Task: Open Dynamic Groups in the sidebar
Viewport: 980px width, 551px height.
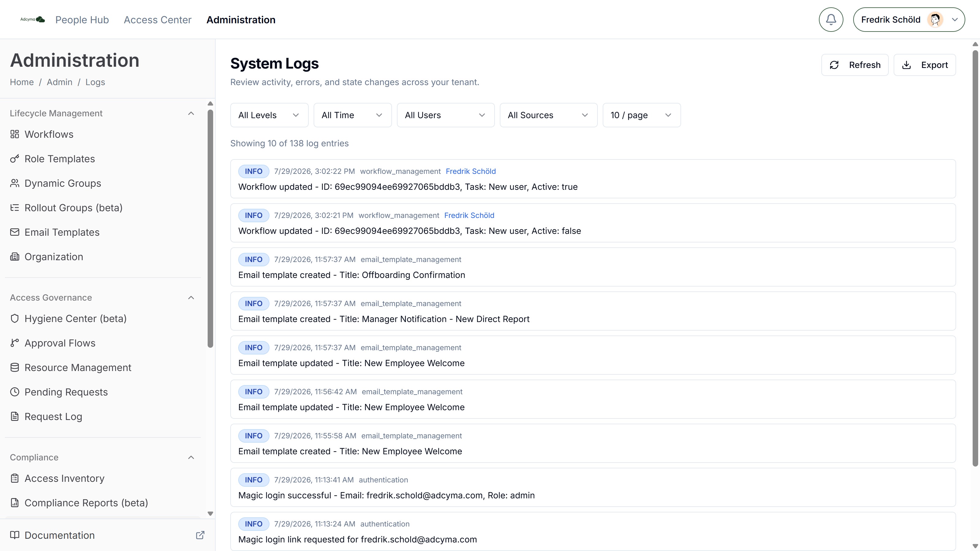Action: (x=103, y=183)
